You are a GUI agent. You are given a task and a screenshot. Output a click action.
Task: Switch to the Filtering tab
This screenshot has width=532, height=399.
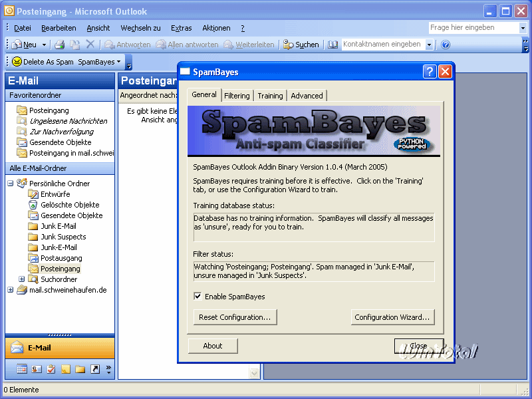point(237,96)
